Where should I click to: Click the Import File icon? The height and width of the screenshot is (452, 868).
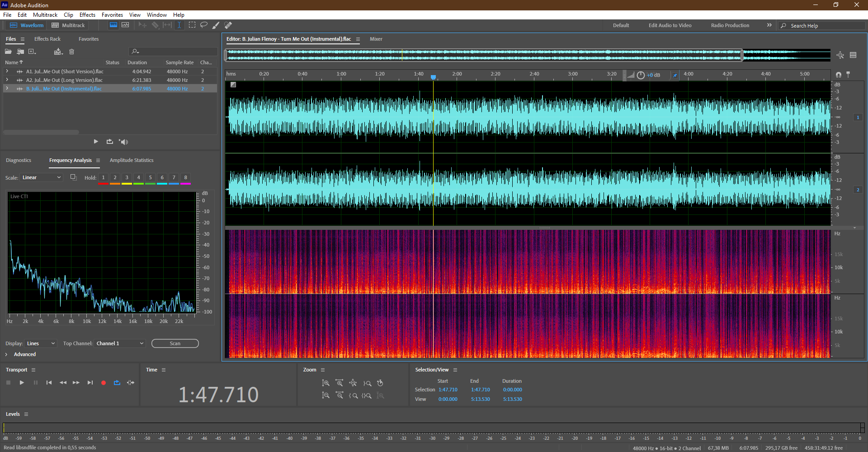click(x=20, y=52)
